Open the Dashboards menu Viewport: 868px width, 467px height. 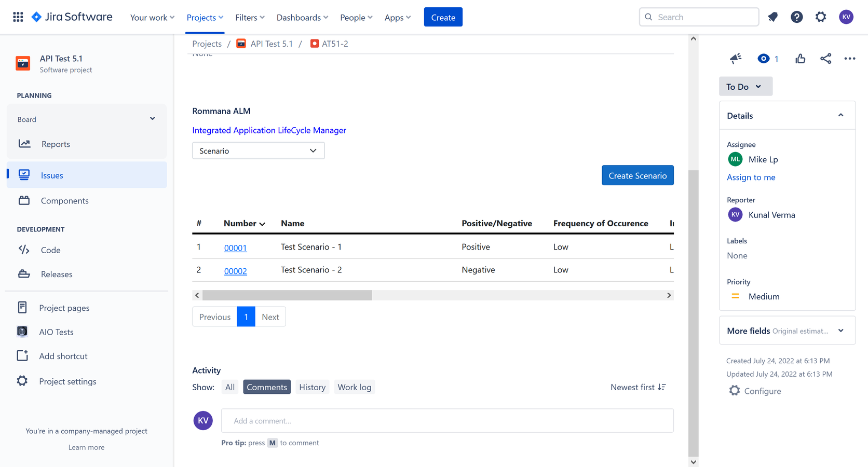pos(302,17)
